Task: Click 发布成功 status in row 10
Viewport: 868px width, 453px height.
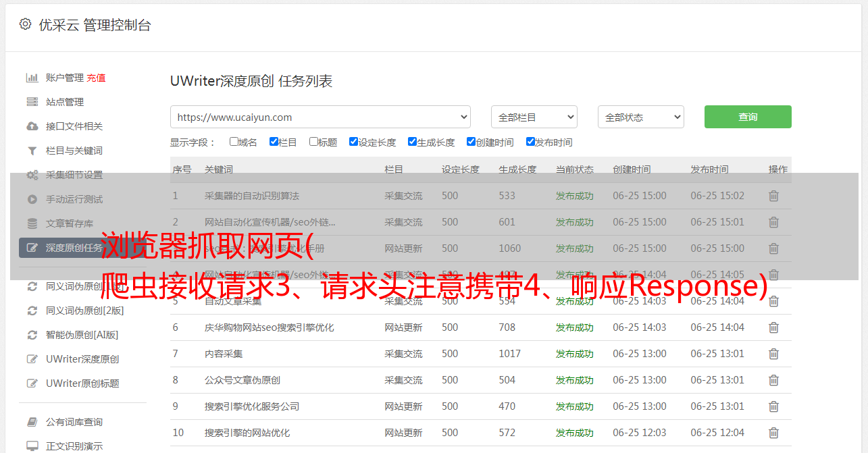Action: (575, 433)
